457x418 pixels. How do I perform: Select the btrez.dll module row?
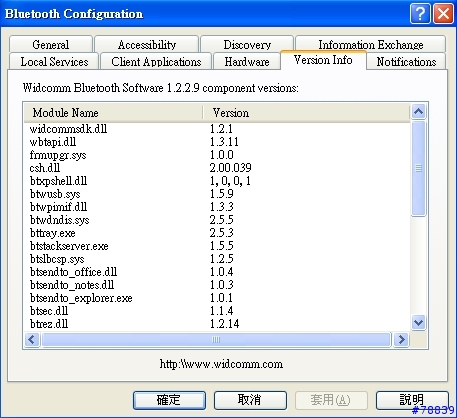point(217,324)
